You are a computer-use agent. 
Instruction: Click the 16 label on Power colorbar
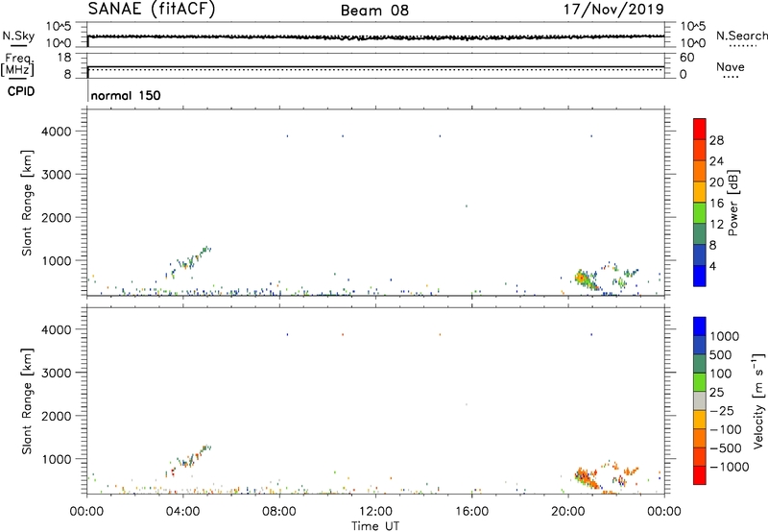716,204
